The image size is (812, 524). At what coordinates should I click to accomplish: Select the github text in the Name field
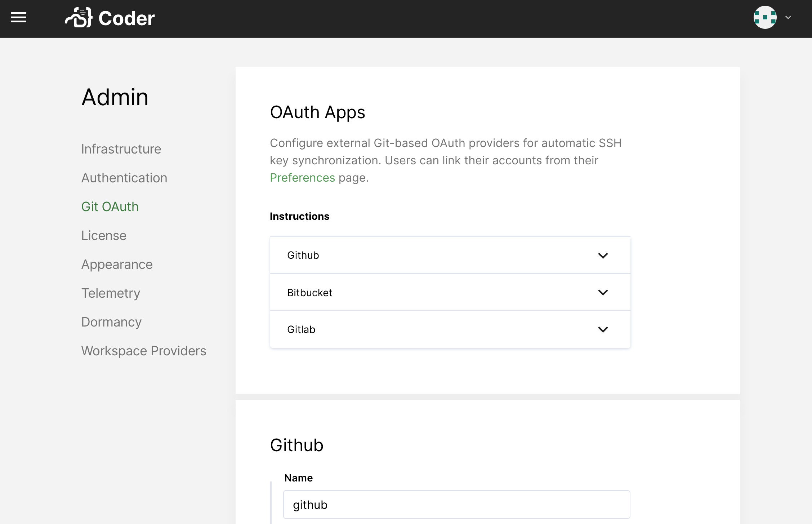[310, 505]
